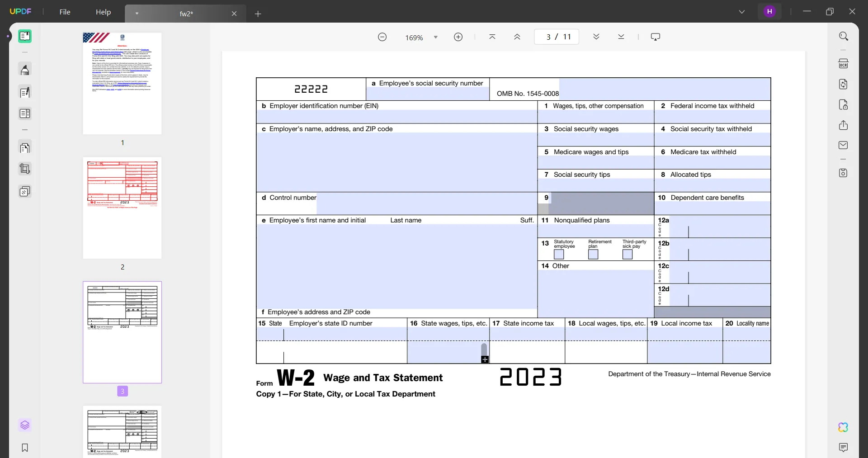This screenshot has width=868, height=458.
Task: Start slideshow presentation mode
Action: pyautogui.click(x=655, y=37)
